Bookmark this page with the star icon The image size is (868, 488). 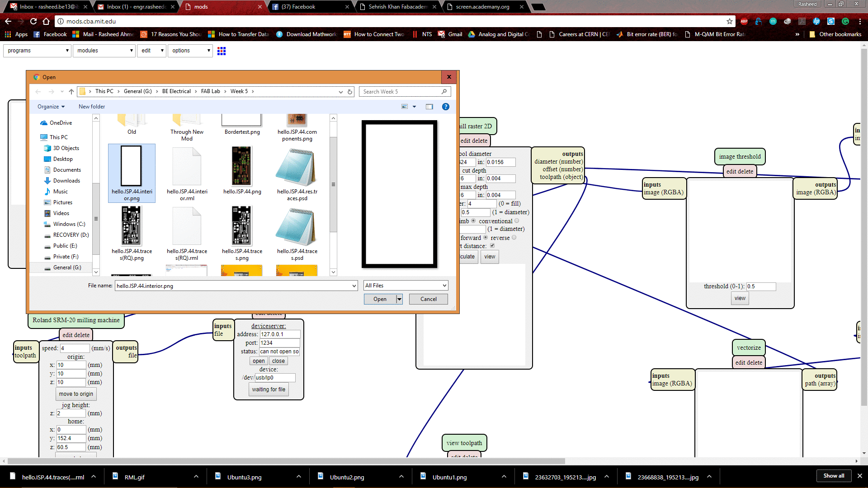[729, 21]
